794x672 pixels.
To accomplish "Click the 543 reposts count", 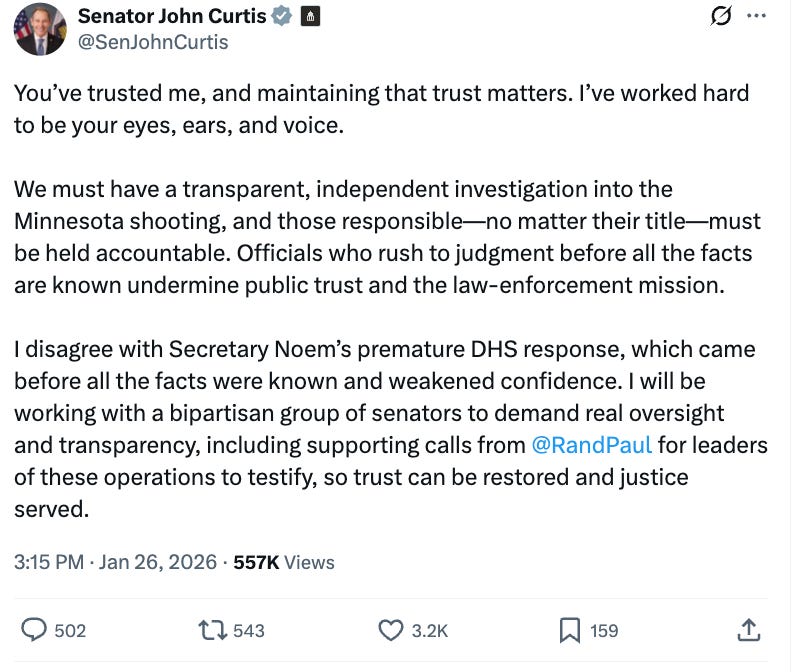I will point(249,630).
